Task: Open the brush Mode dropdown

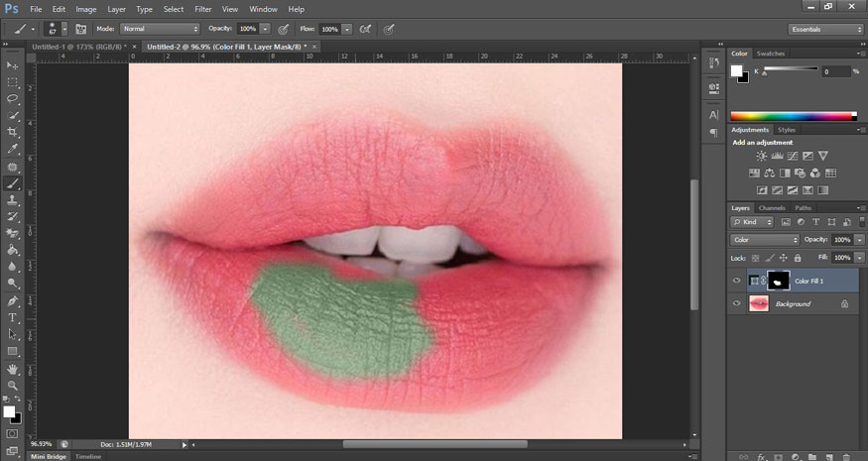Action: click(x=160, y=29)
